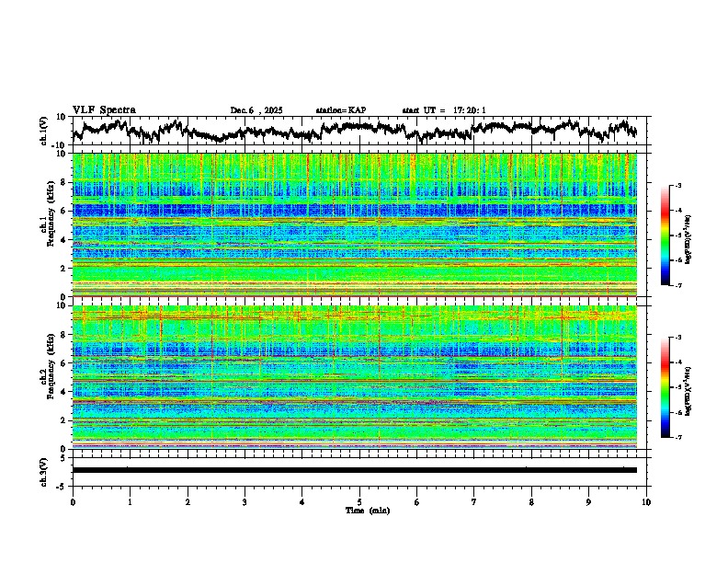The width and height of the screenshot is (728, 563).
Task: Click the time axis tick label '10'
Action: point(646,502)
